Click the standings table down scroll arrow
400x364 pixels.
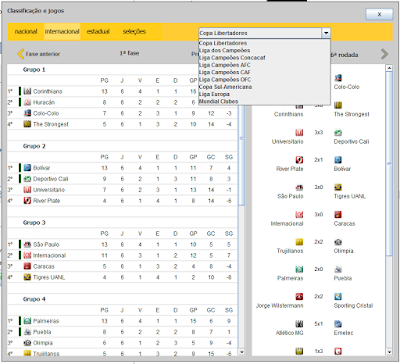[242, 352]
